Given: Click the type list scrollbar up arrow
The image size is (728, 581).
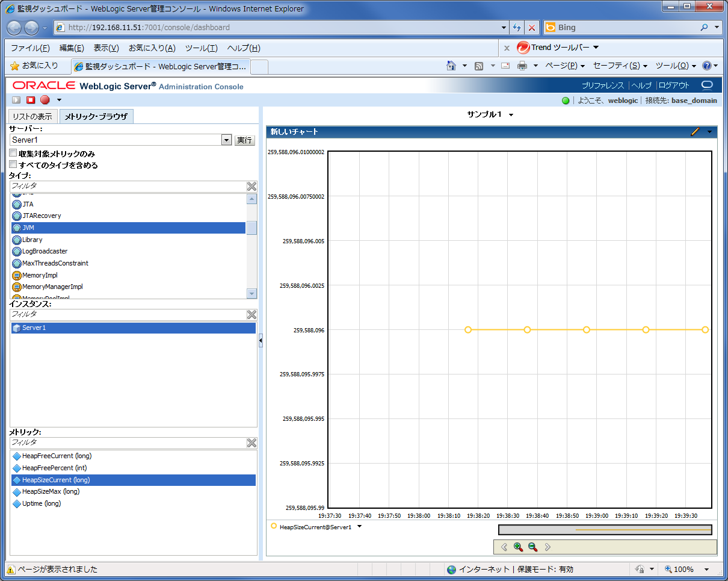Looking at the screenshot, I should click(252, 199).
